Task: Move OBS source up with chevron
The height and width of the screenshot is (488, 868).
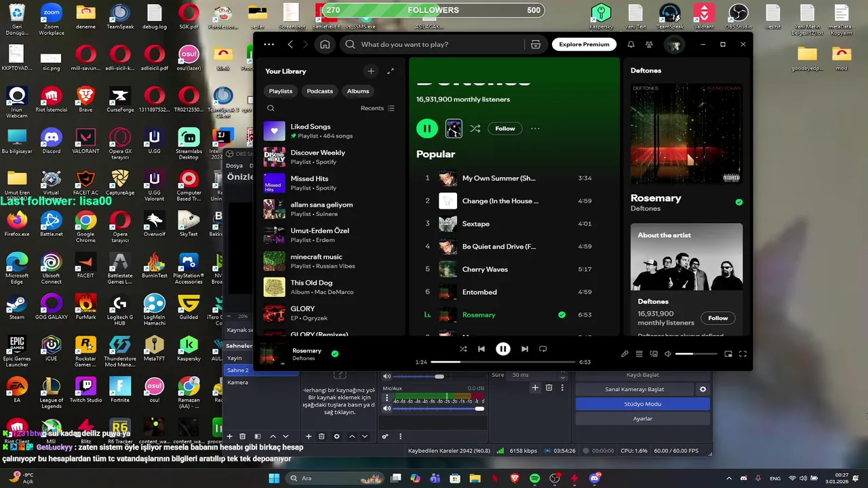Action: (x=352, y=436)
